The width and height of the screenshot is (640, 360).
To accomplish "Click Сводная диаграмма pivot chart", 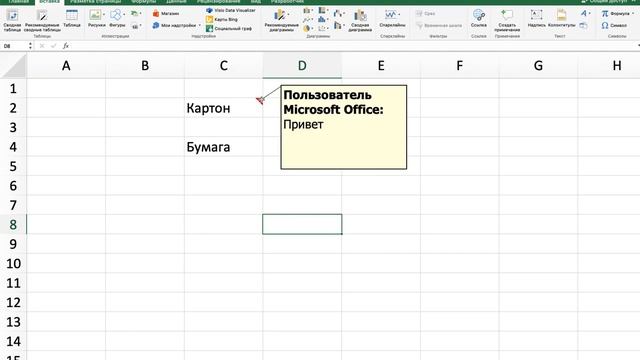I will pos(360,20).
